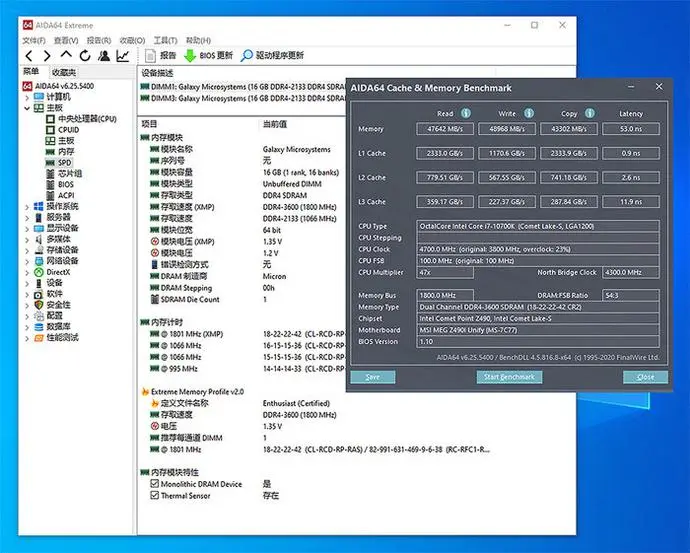Click the 当前值 column header
Viewport: 690px width, 553px height.
(275, 124)
